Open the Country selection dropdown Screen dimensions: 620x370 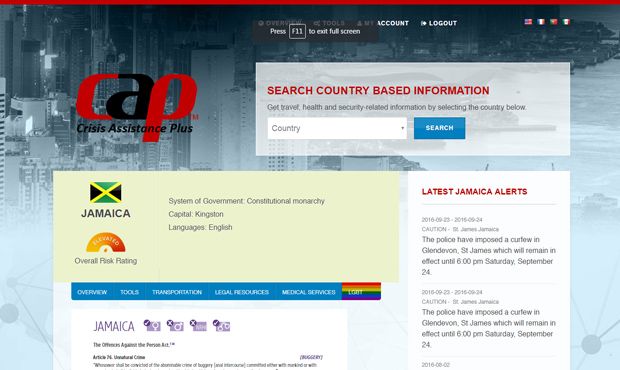(x=337, y=128)
